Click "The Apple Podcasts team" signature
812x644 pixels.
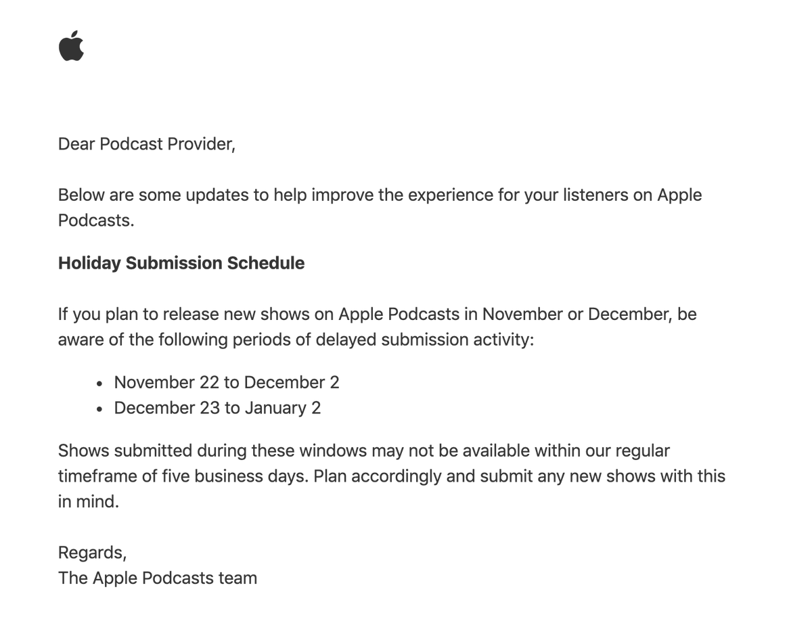tap(157, 578)
